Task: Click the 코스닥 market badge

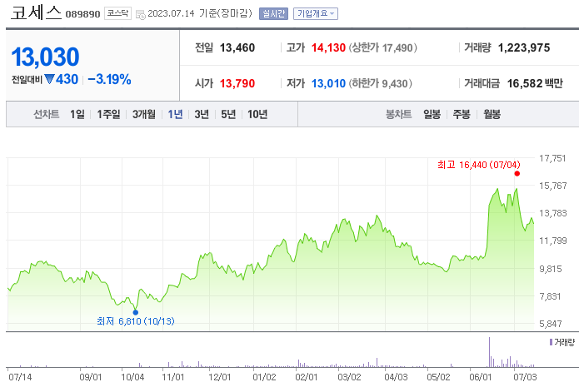Action: click(117, 13)
